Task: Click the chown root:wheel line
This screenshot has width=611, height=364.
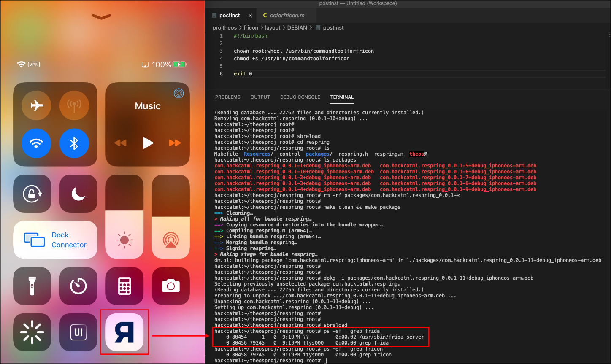Action: (304, 51)
